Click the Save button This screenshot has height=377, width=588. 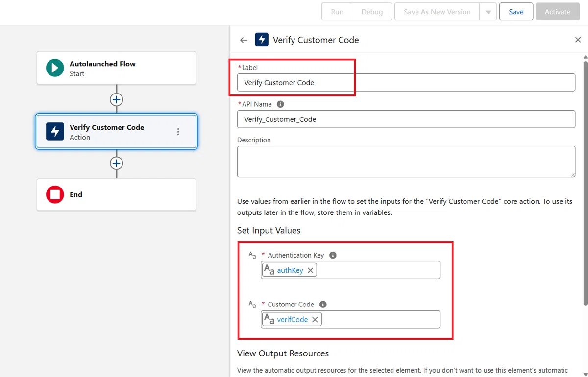coord(516,12)
